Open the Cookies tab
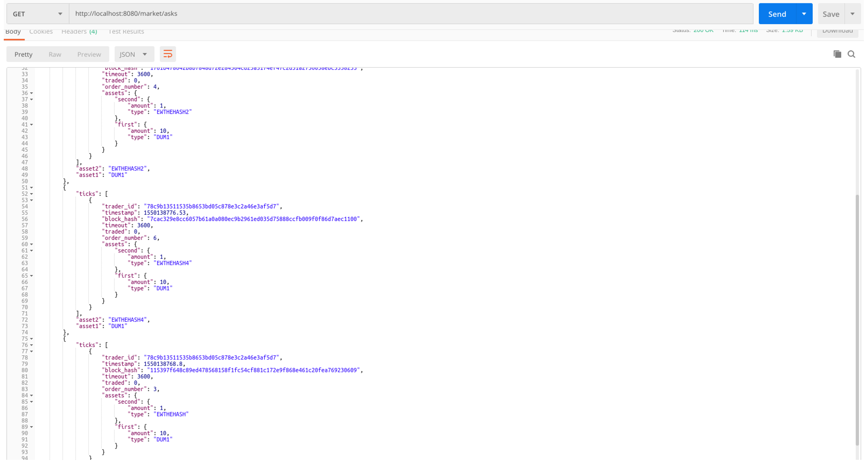Image resolution: width=868 pixels, height=464 pixels. 41,32
